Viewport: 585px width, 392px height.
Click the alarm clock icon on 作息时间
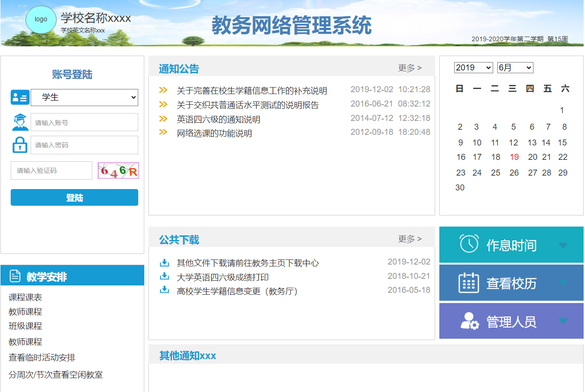tap(469, 244)
